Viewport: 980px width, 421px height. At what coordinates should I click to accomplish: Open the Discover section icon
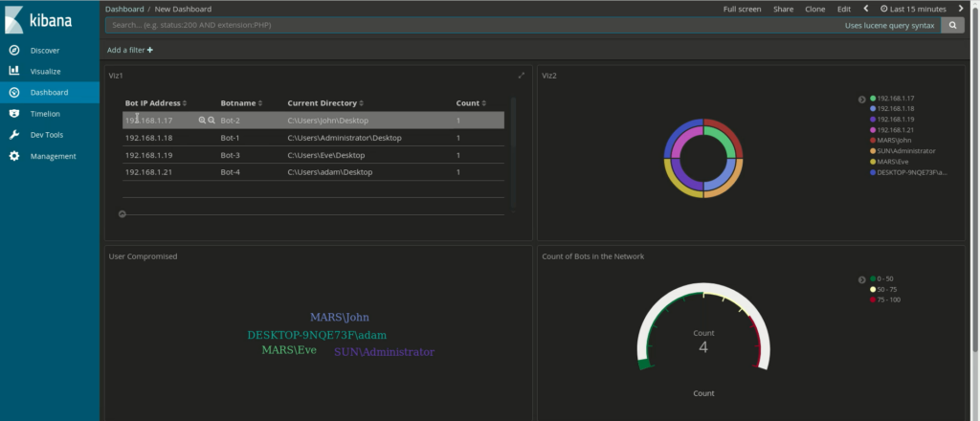click(x=13, y=50)
